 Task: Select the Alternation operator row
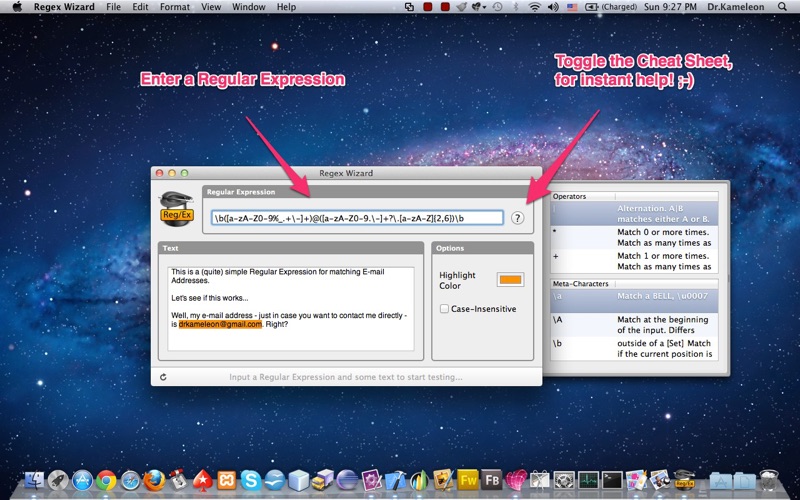634,213
